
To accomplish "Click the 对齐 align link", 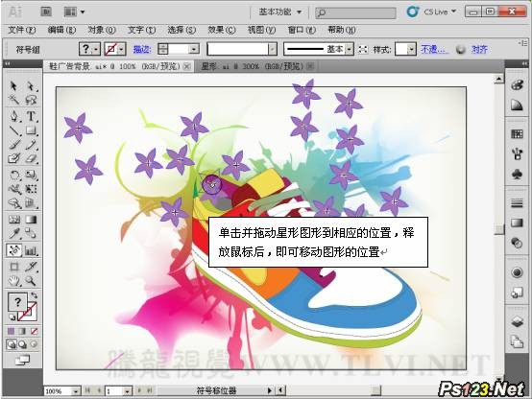I will pyautogui.click(x=479, y=50).
